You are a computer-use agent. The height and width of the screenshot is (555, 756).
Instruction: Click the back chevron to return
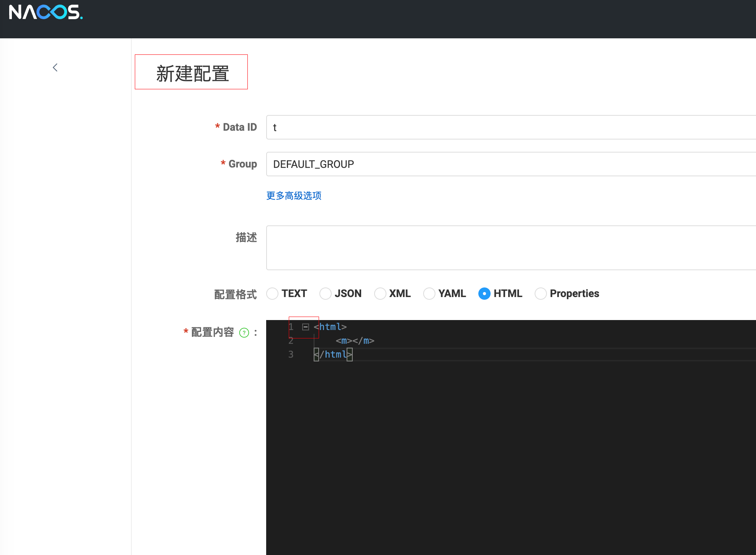(55, 67)
